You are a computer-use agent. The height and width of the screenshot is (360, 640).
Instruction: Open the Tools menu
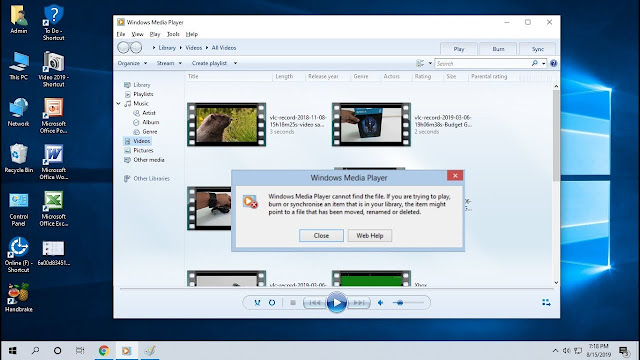[173, 34]
